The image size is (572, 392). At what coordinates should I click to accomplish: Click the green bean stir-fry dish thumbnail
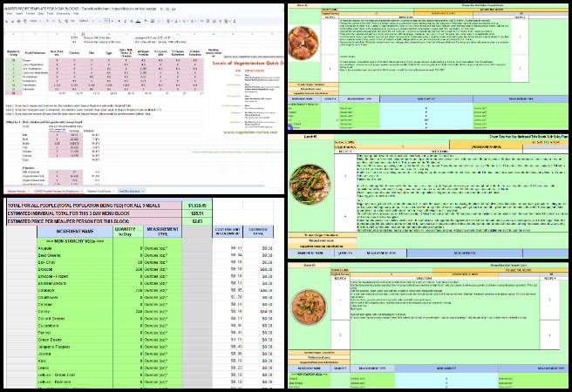coord(310,184)
